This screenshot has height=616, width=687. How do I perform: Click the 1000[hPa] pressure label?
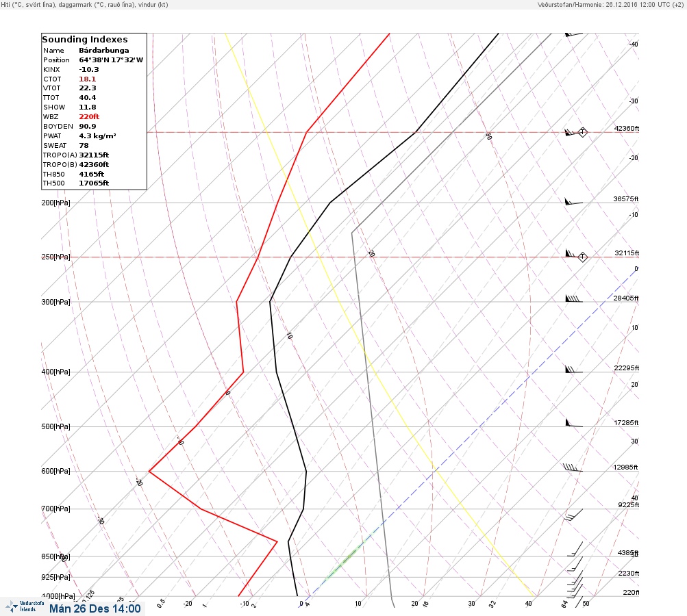[x=58, y=596]
